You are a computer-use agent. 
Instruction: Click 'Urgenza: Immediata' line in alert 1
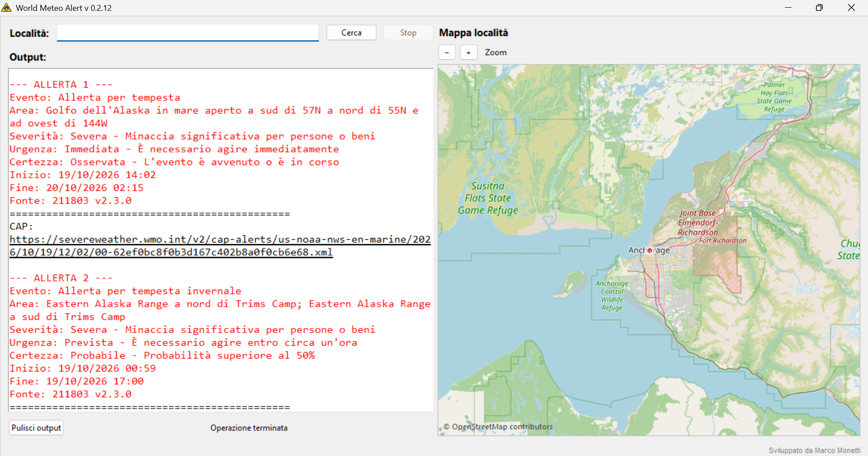[x=174, y=149]
